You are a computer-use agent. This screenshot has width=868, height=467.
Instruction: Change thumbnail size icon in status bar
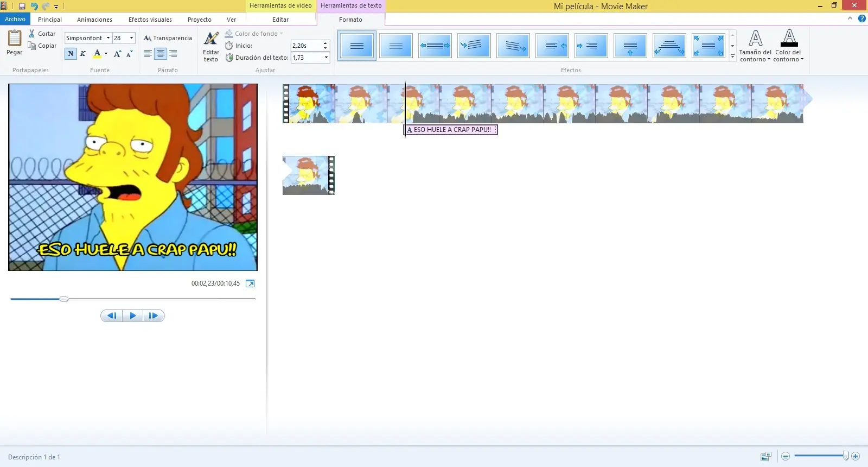766,457
